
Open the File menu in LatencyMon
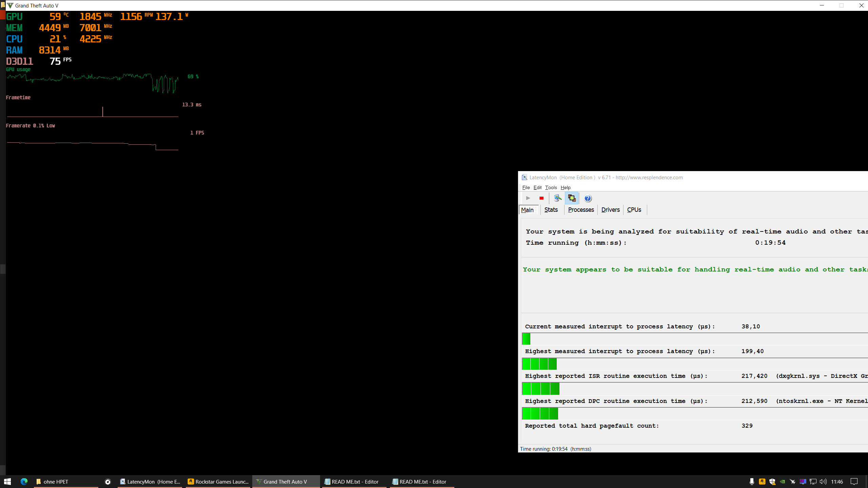click(x=526, y=187)
